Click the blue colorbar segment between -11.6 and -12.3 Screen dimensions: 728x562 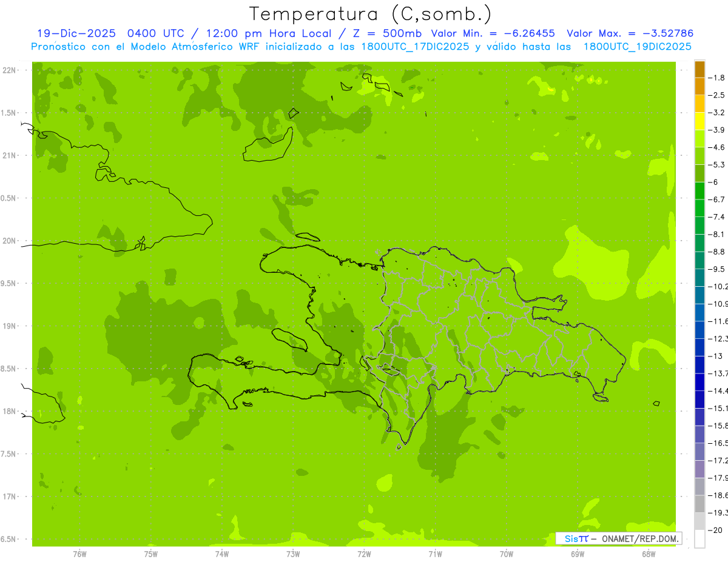(x=699, y=330)
